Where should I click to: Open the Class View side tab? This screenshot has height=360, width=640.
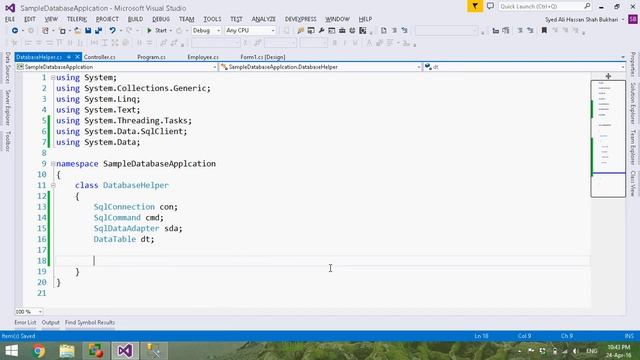point(633,184)
